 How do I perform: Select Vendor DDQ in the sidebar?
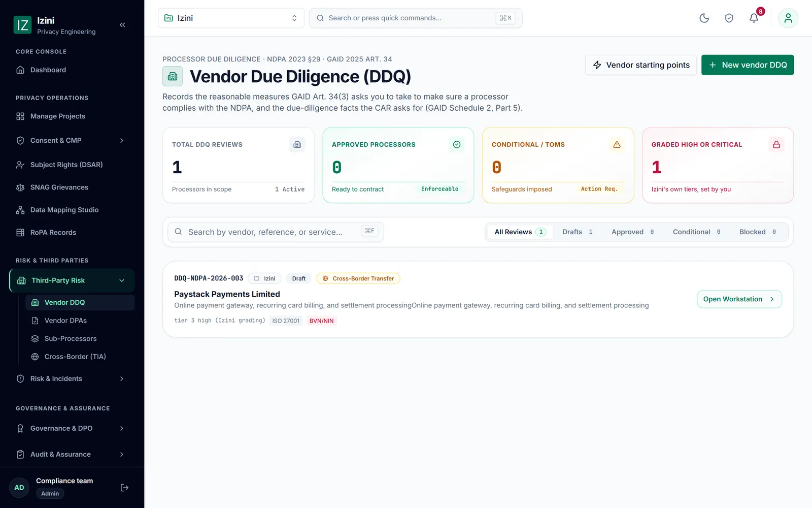(x=80, y=302)
